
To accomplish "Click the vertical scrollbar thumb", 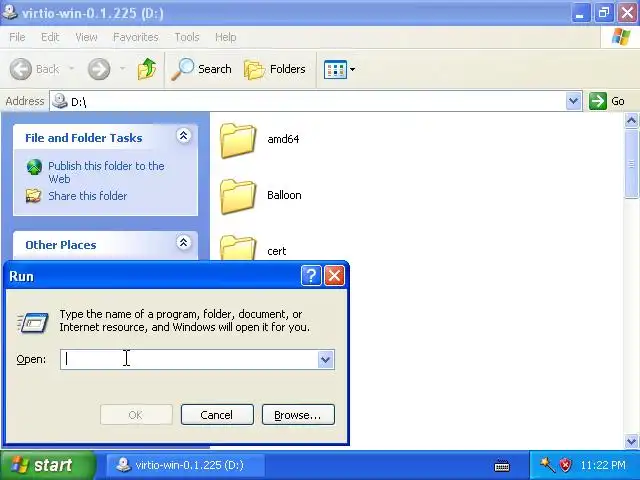I will (631, 164).
